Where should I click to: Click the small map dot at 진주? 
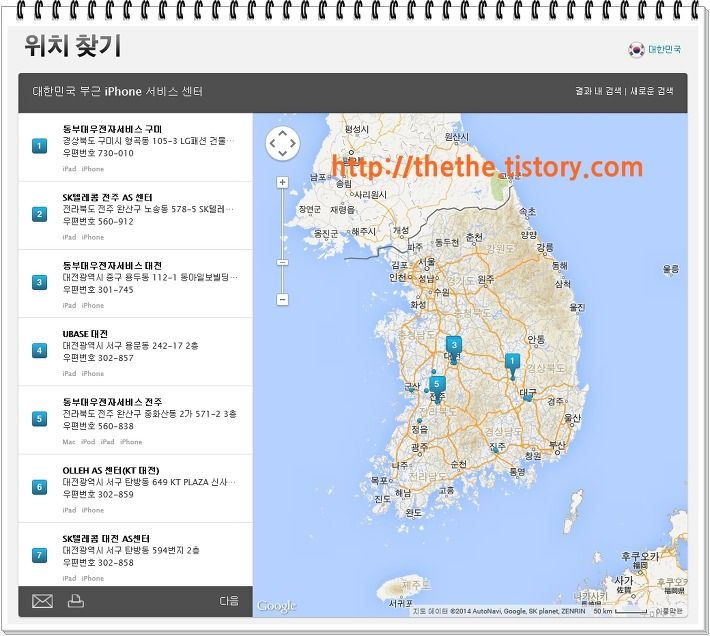pyautogui.click(x=496, y=450)
